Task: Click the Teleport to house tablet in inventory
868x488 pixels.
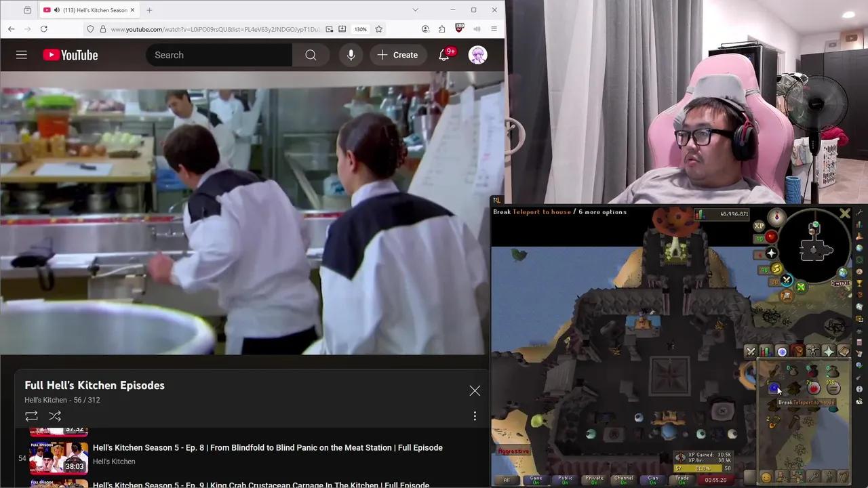Action: (774, 388)
